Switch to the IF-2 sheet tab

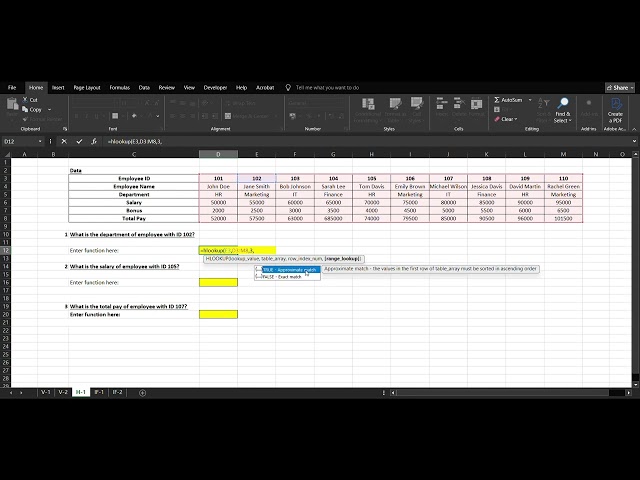[x=117, y=392]
